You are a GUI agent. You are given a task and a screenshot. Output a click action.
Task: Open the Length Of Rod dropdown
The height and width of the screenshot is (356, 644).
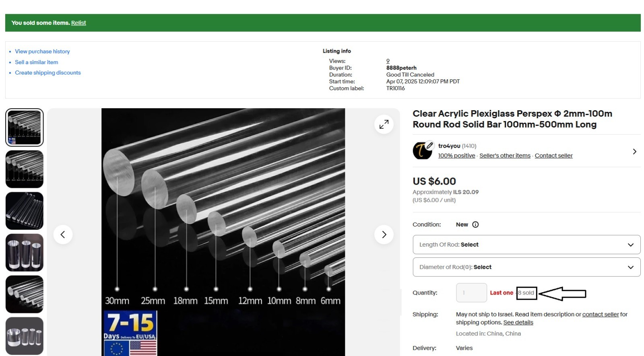pos(526,245)
